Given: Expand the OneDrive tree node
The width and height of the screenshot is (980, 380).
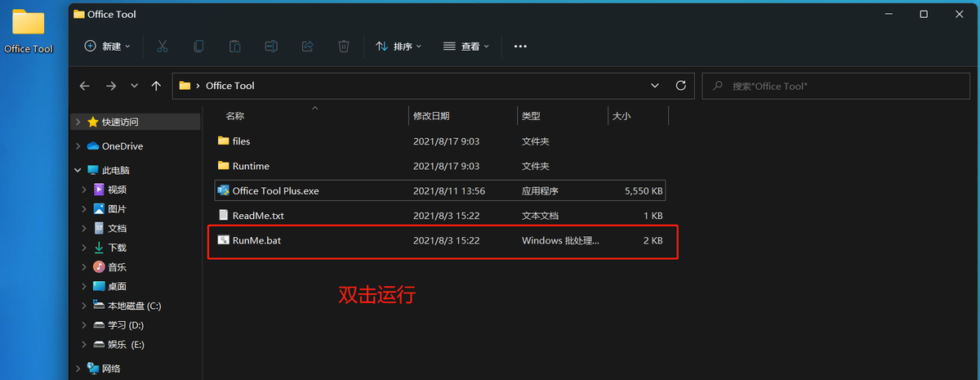Looking at the screenshot, I should pyautogui.click(x=78, y=146).
